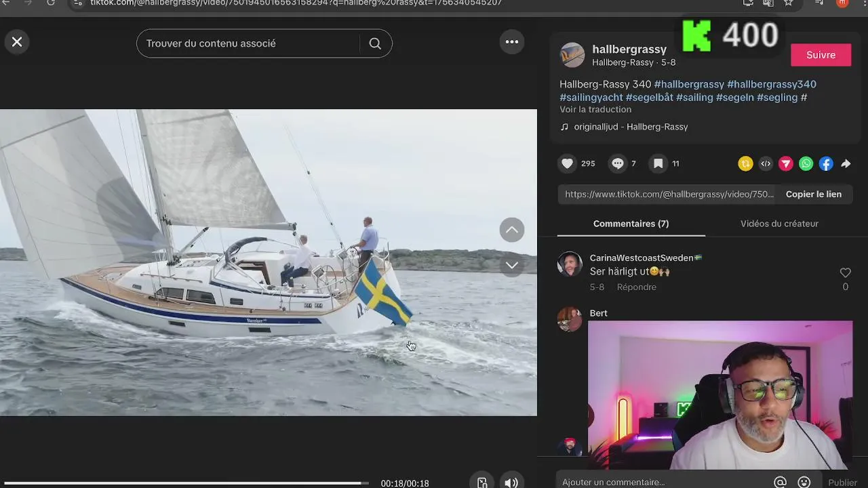The width and height of the screenshot is (868, 488).
Task: Open the #segling hashtag
Action: pos(777,98)
